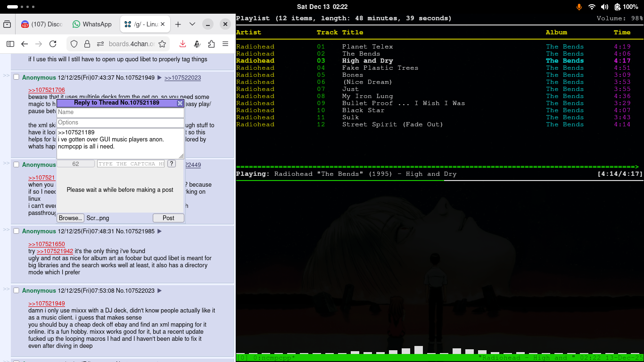Bookmark this page with the star icon
The image size is (644, 362).
[162, 44]
